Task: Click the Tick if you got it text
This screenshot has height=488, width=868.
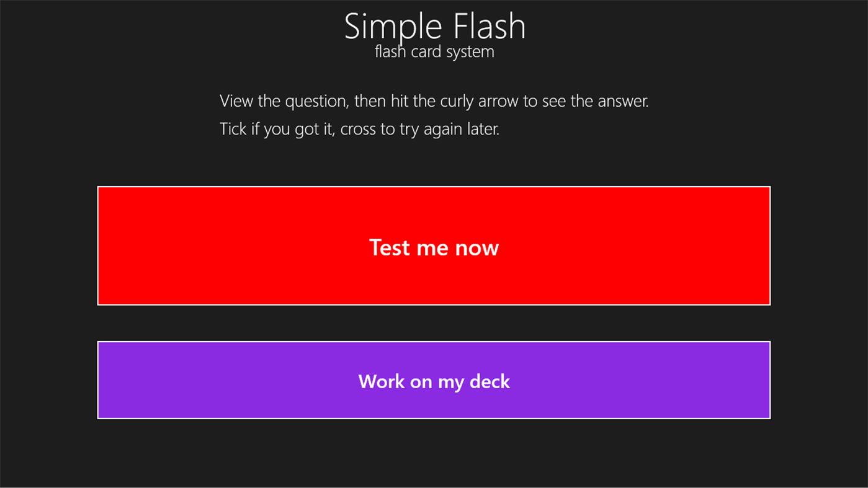Action: point(359,128)
